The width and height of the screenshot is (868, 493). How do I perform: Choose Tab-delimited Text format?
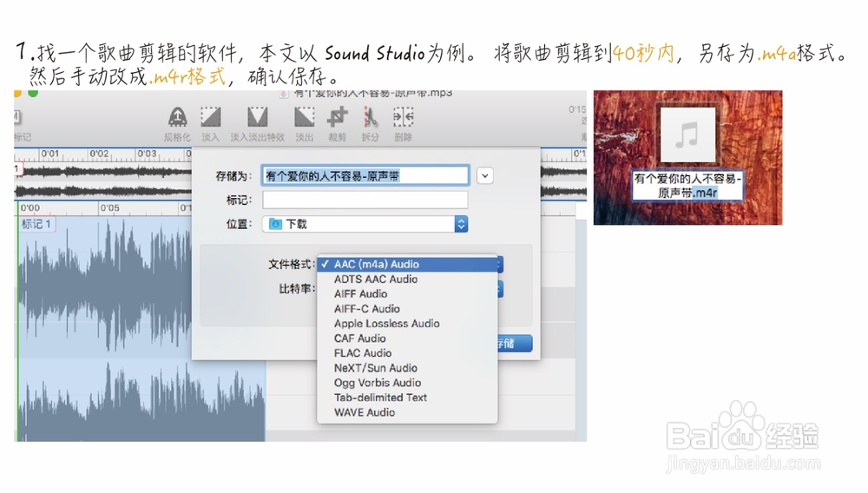[407, 398]
